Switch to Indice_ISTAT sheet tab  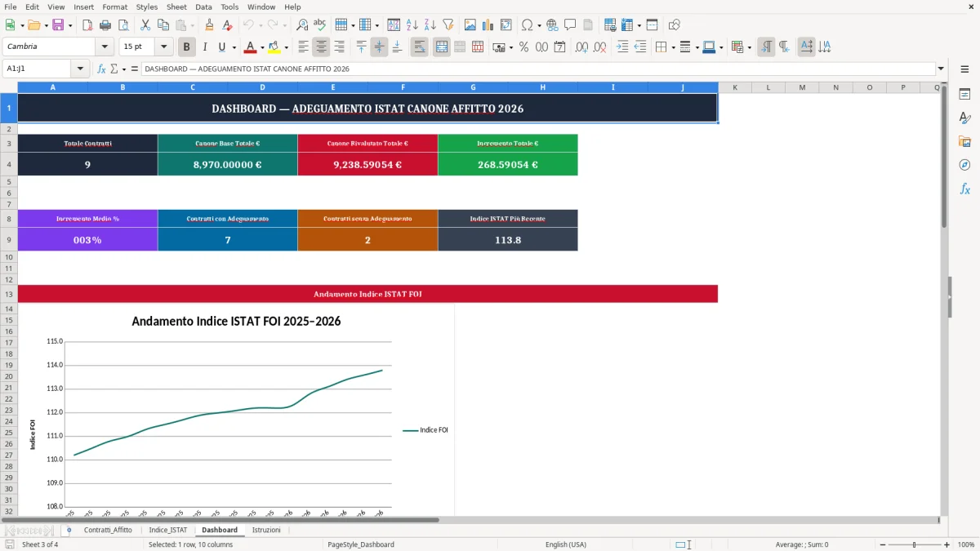[167, 530]
